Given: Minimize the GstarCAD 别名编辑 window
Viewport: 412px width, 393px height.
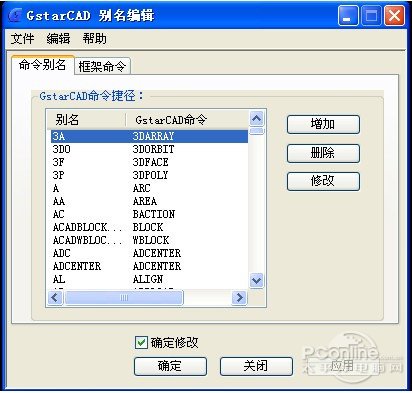Looking at the screenshot, I should click(348, 16).
